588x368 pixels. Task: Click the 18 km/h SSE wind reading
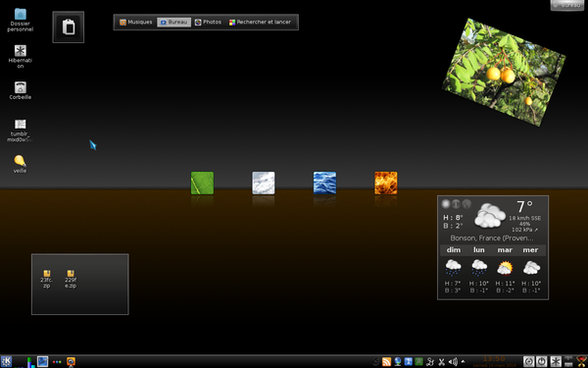click(524, 218)
